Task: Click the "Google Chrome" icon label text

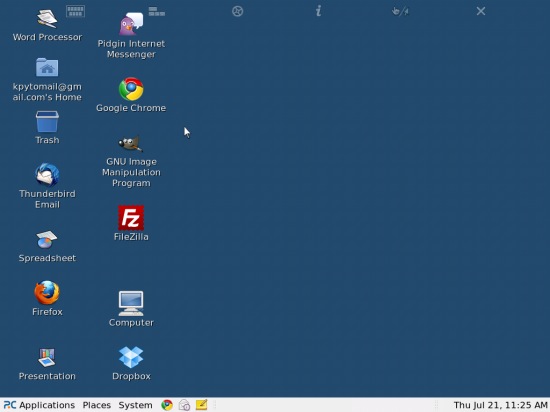Action: [x=131, y=108]
